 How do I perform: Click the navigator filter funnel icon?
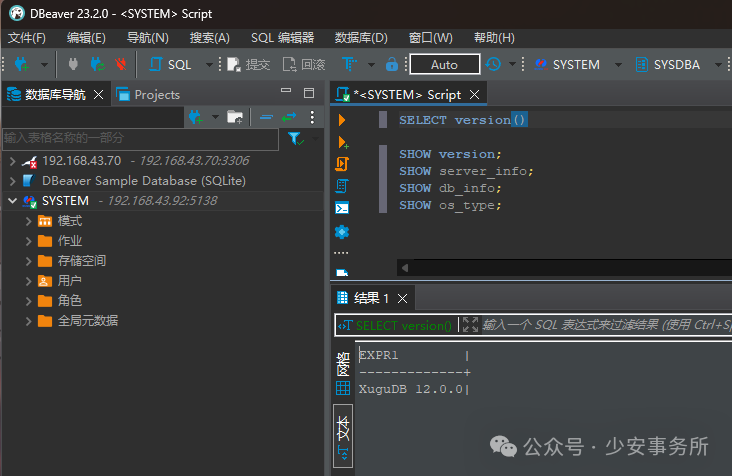(295, 138)
